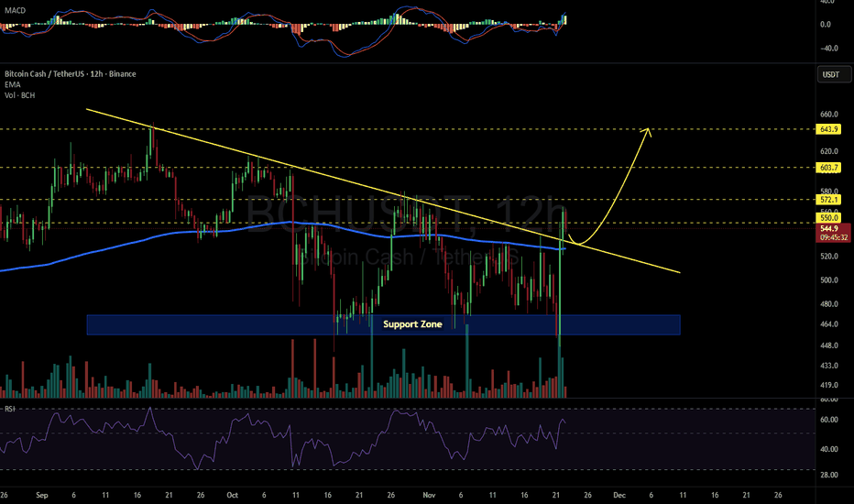This screenshot has width=854, height=504.
Task: Select the RSI indicator label
Action: 11,409
